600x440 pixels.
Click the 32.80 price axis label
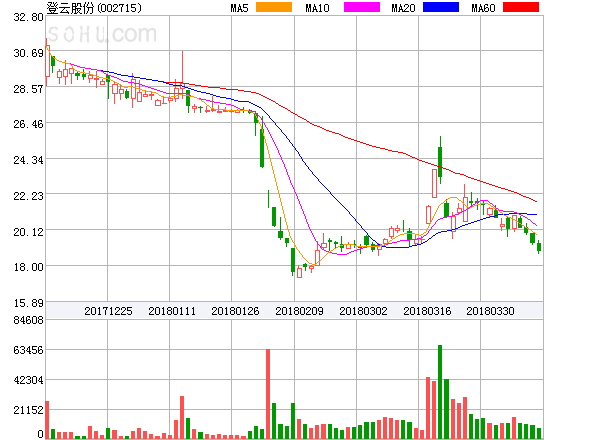(x=28, y=17)
